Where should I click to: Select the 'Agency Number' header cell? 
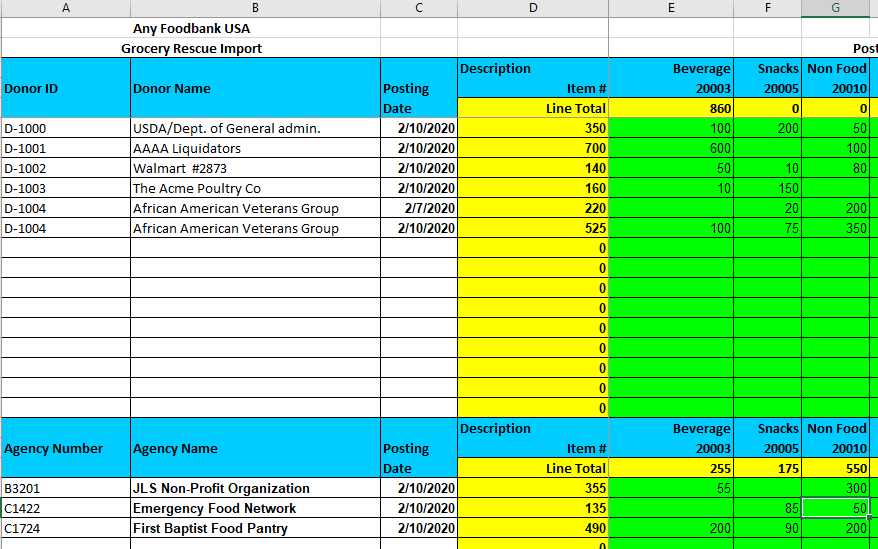tap(65, 448)
